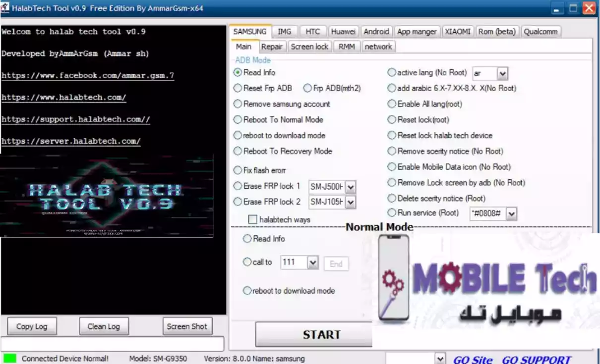Choose Remove samsung account

pos(282,104)
